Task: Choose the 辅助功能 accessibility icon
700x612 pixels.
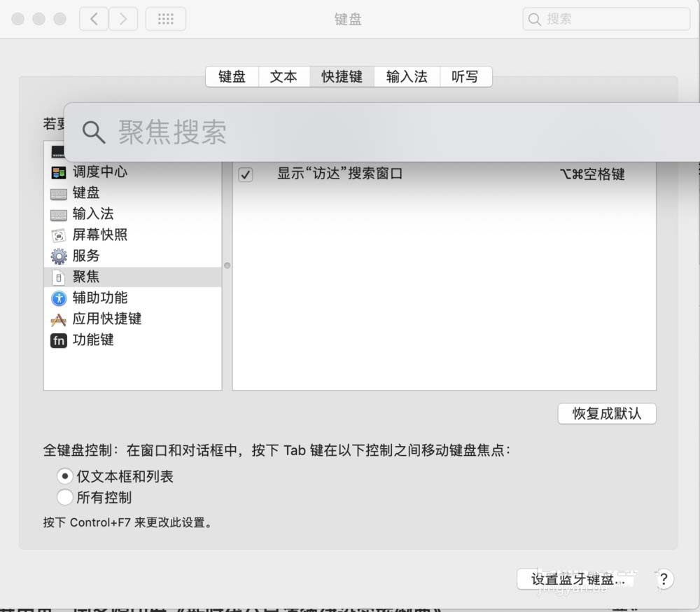Action: 59,298
